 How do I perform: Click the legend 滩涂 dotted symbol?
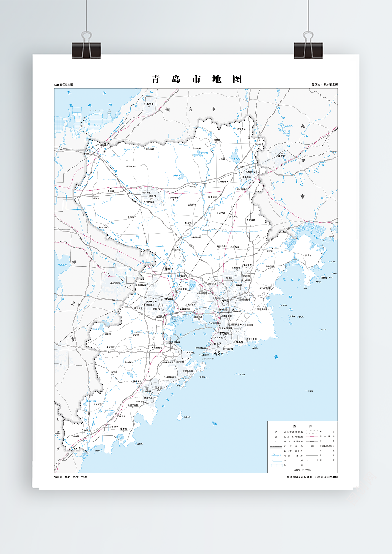[x=312, y=432]
